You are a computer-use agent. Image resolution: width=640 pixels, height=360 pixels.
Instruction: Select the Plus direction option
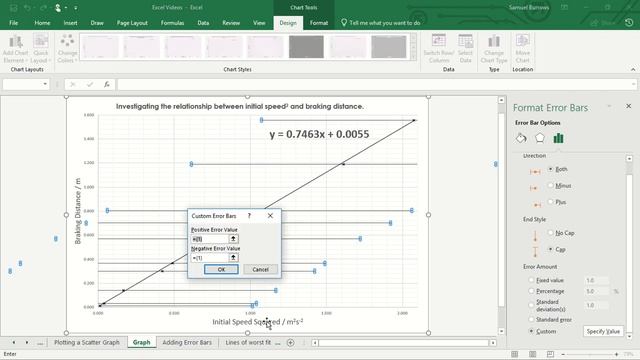550,202
